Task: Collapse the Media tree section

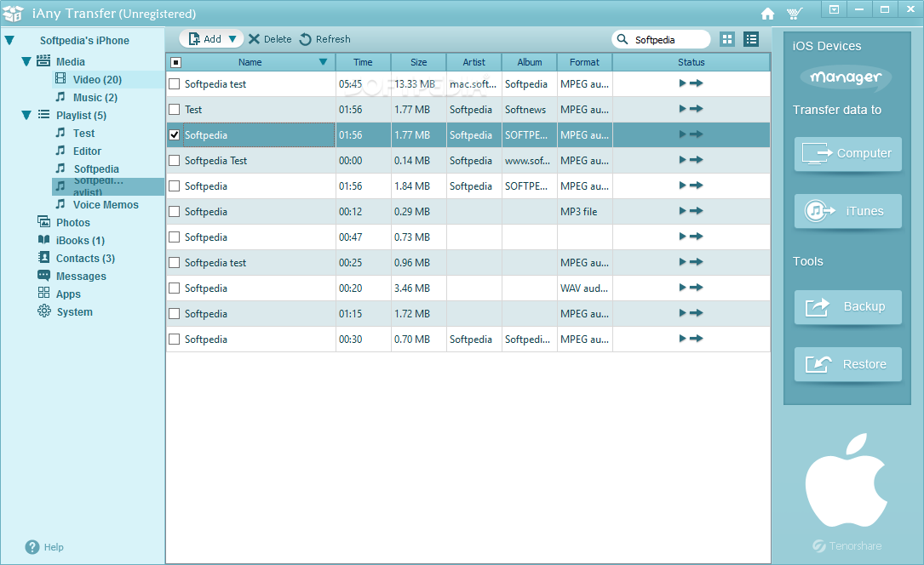Action: pos(26,61)
